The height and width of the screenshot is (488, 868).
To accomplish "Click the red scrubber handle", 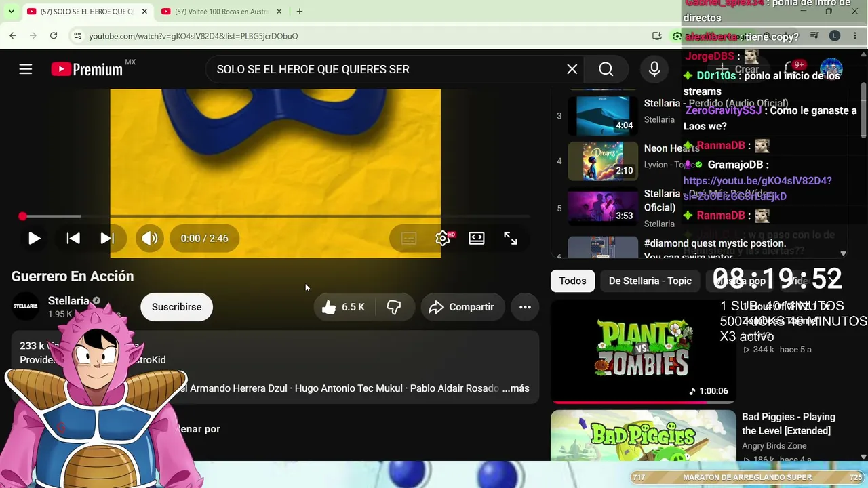I will point(22,216).
